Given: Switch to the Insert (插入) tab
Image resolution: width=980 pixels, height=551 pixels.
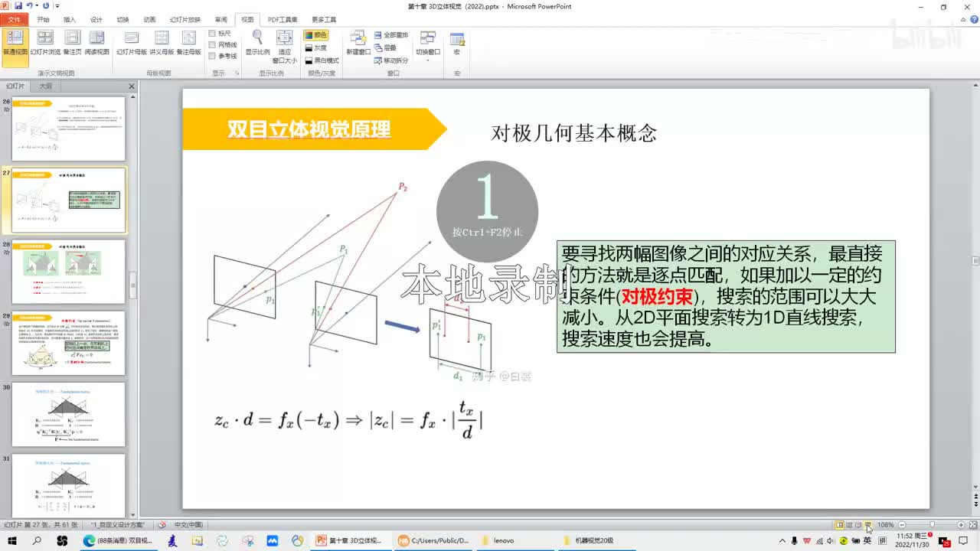Looking at the screenshot, I should click(70, 19).
